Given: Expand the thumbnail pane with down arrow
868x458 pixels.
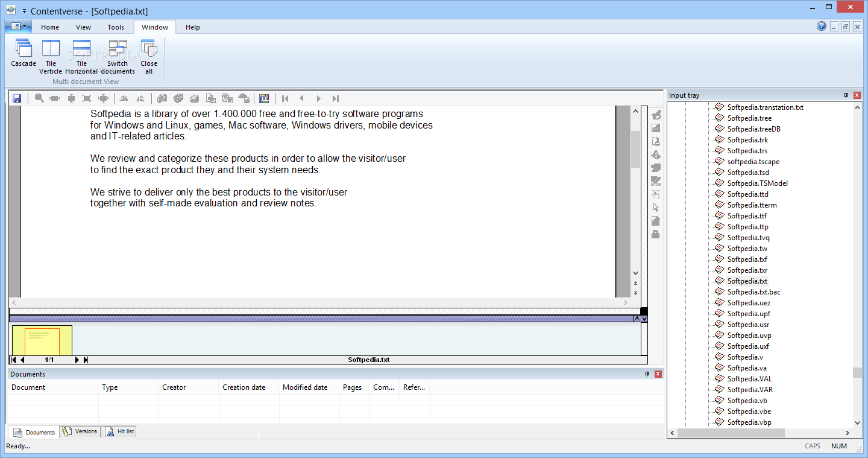Looking at the screenshot, I should 644,319.
